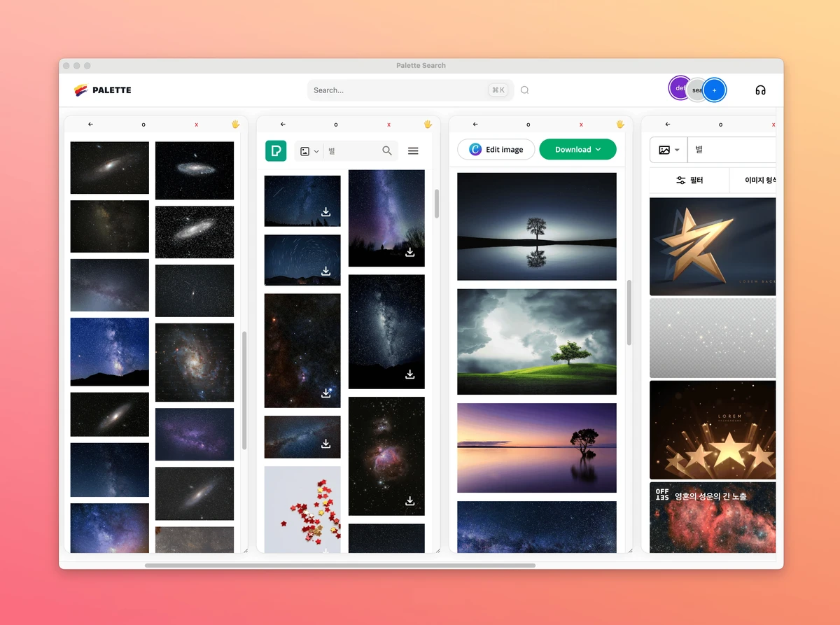
Task: Open the image type dropdown in the Pixabay search
Action: tap(309, 151)
